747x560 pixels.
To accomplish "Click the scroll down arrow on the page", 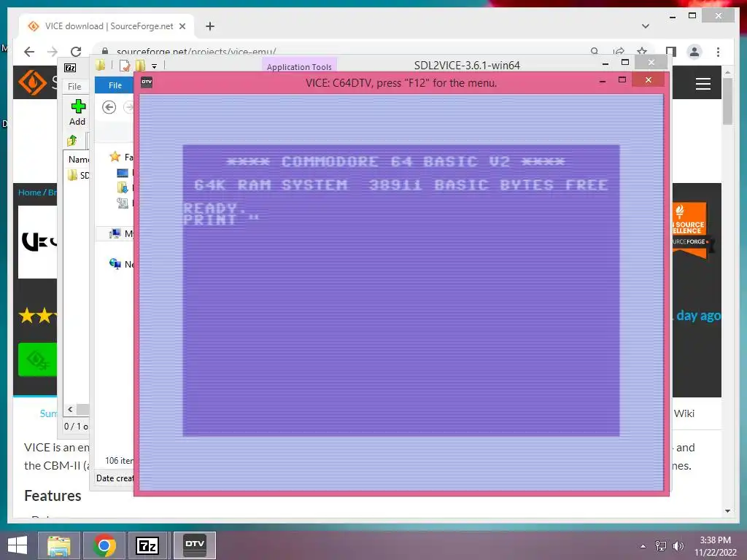I will (727, 511).
